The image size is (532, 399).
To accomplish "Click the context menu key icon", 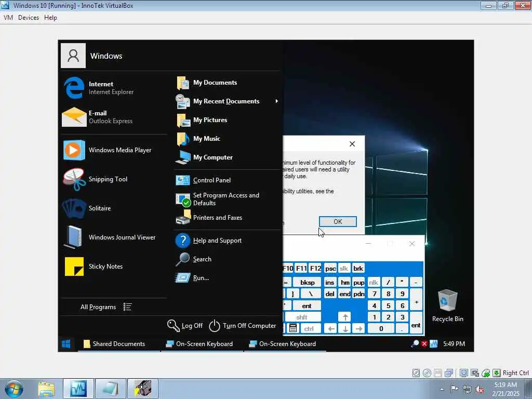I will pos(293,328).
